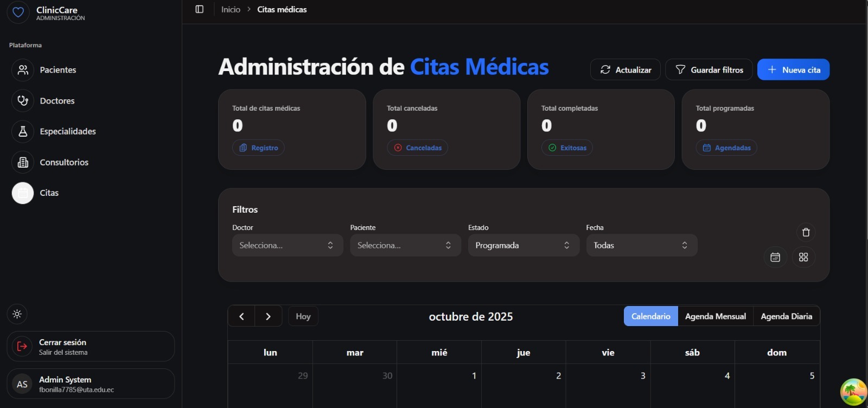Image resolution: width=868 pixels, height=408 pixels.
Task: Click the refresh icon in Actualizar
Action: [x=605, y=70]
